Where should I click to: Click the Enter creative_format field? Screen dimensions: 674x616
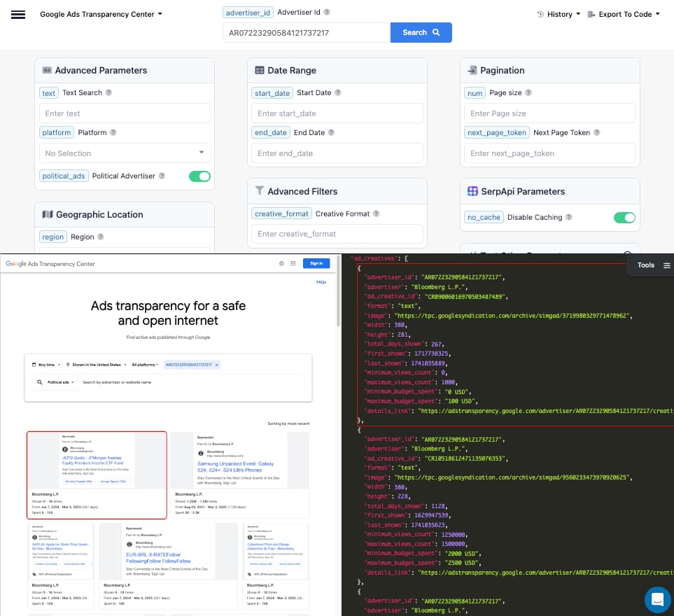pyautogui.click(x=337, y=234)
